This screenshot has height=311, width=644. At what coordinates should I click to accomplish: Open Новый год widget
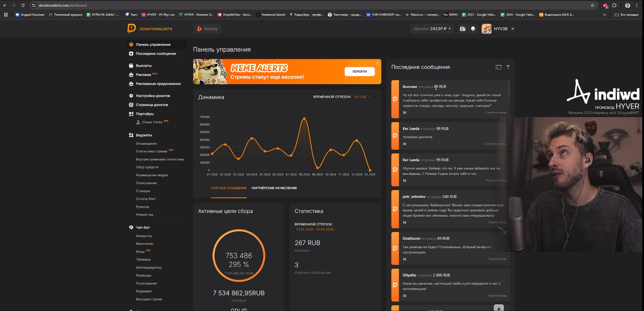(x=144, y=215)
